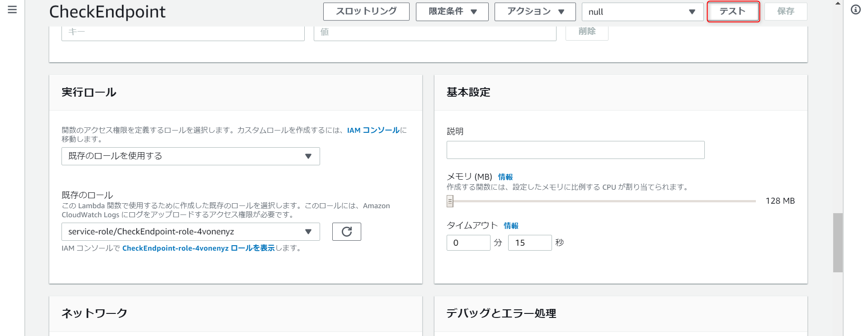
Task: Click the デバッグとエラー処理 section heading
Action: pyautogui.click(x=501, y=313)
